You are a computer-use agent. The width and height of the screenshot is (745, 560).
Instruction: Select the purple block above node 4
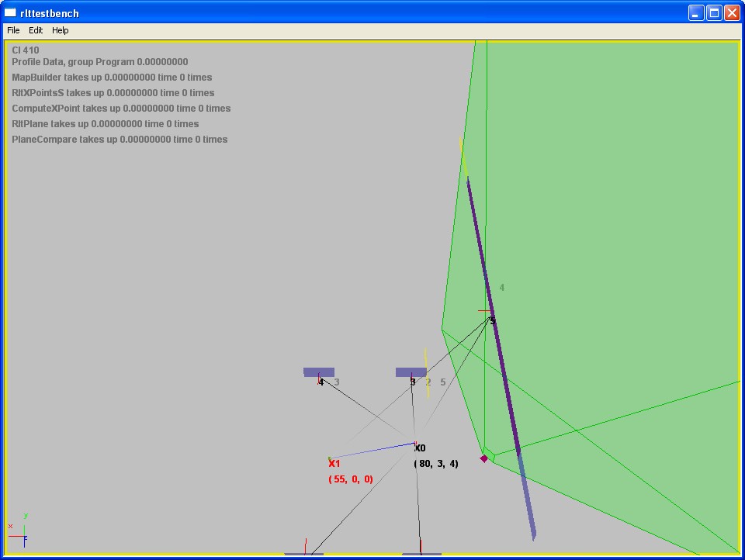click(x=319, y=372)
